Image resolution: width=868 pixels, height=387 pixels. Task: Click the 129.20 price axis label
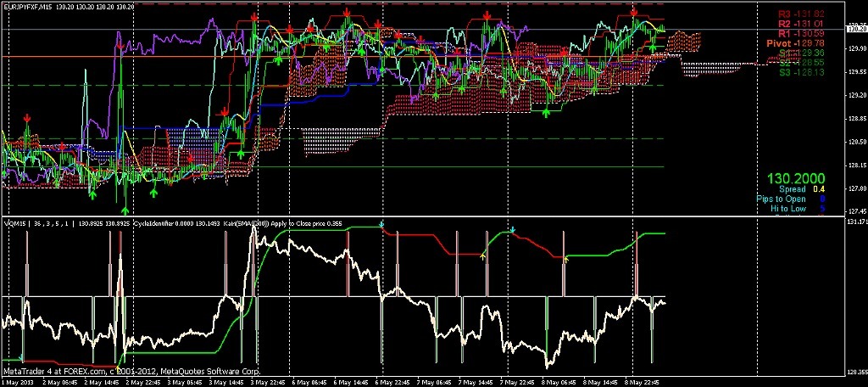[x=856, y=95]
